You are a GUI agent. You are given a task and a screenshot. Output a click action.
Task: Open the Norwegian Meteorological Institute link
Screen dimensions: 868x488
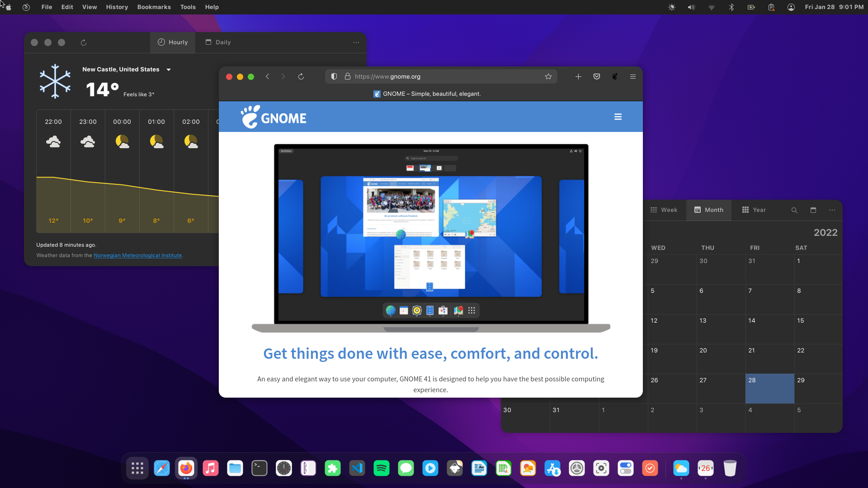click(137, 255)
